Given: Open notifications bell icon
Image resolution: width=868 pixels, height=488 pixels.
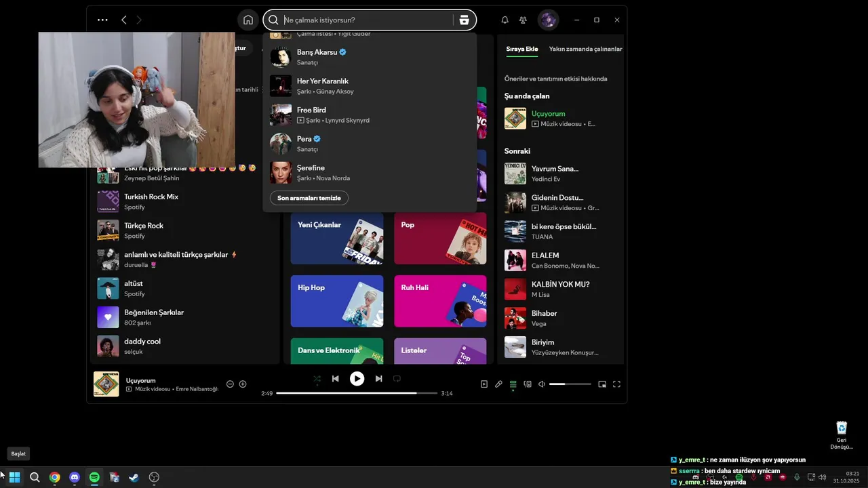Looking at the screenshot, I should click(505, 20).
